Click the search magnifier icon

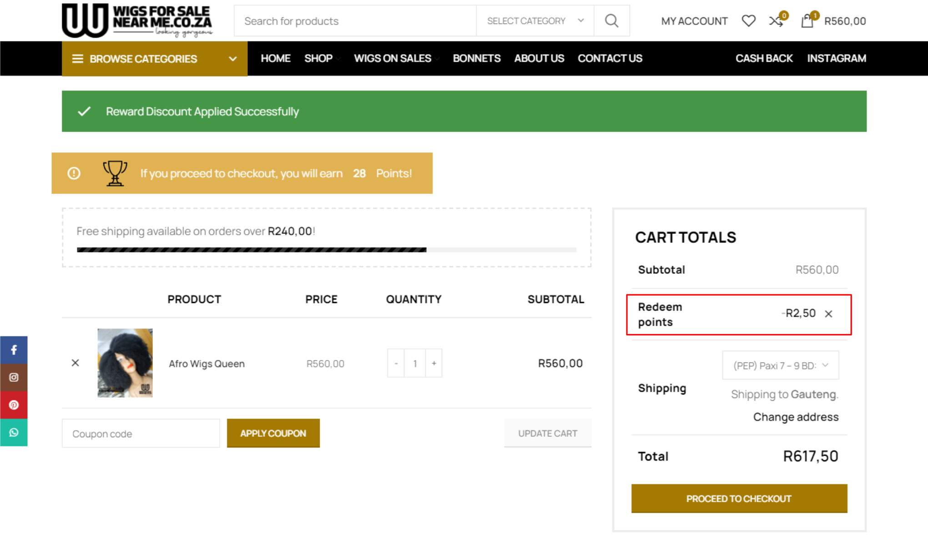tap(611, 21)
